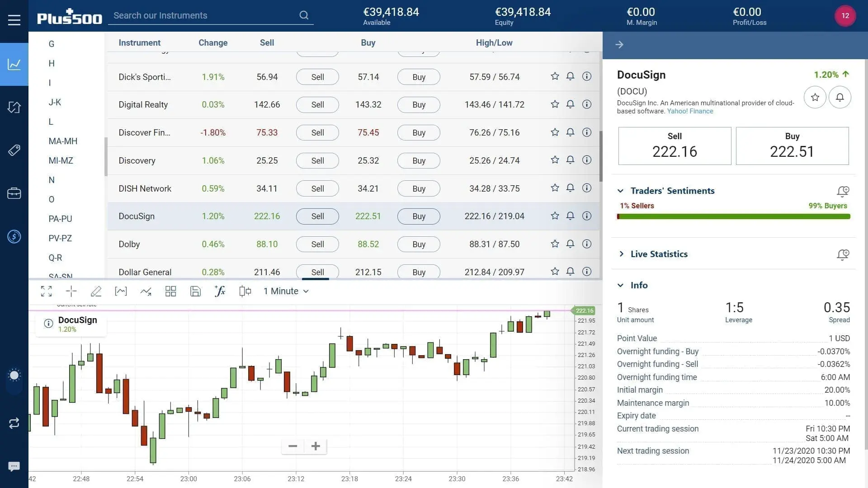Favorite the DISH Network row star
Viewport: 868px width, 488px height.
tap(555, 188)
